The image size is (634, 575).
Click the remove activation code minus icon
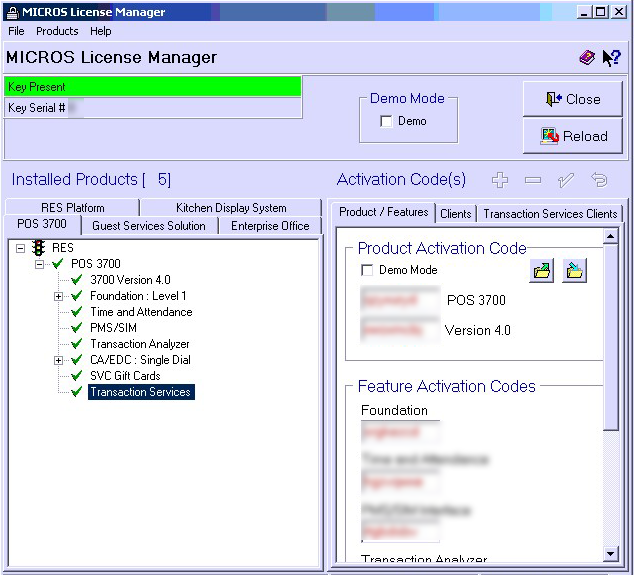tap(533, 180)
